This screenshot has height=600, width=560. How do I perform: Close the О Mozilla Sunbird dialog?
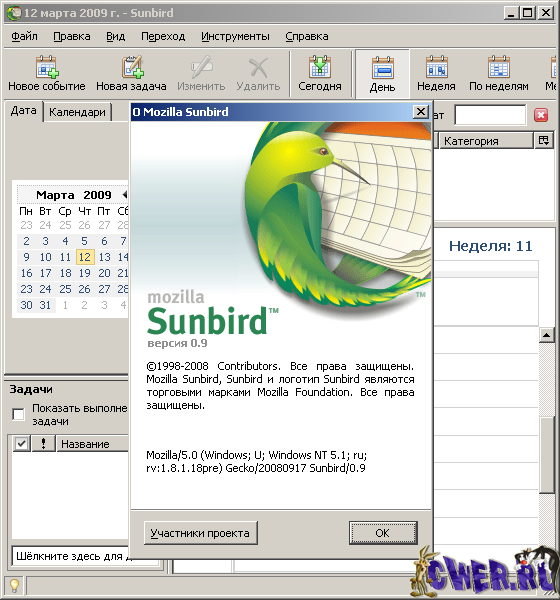click(421, 112)
